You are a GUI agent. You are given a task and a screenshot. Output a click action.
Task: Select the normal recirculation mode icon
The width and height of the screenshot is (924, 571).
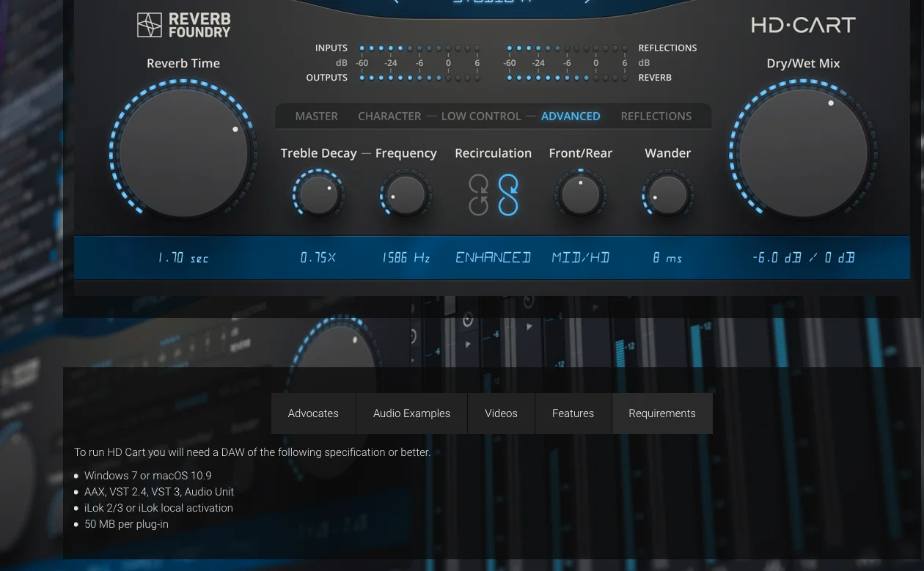478,195
